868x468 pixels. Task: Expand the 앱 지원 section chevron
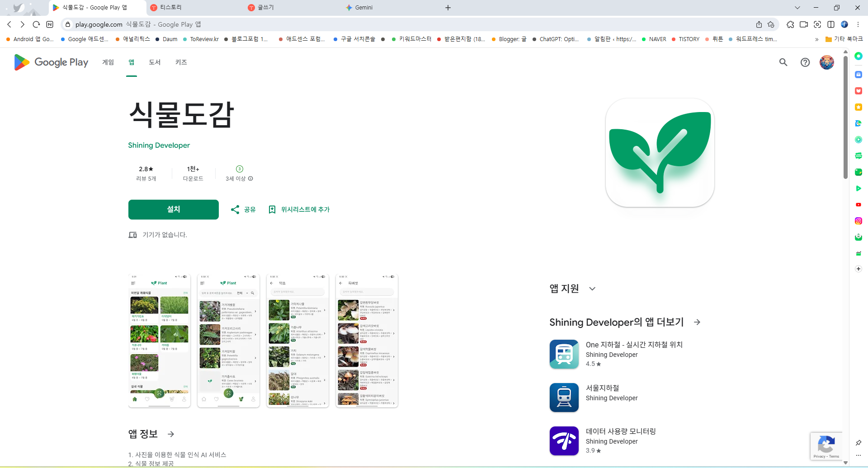[x=592, y=289]
